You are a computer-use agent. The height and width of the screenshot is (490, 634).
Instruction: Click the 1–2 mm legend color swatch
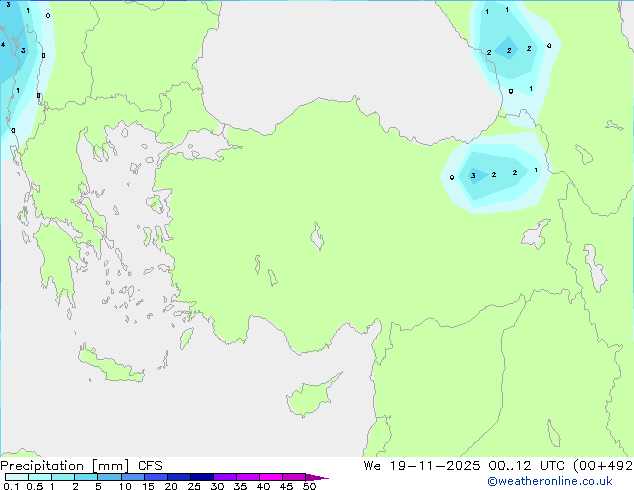pos(63,477)
